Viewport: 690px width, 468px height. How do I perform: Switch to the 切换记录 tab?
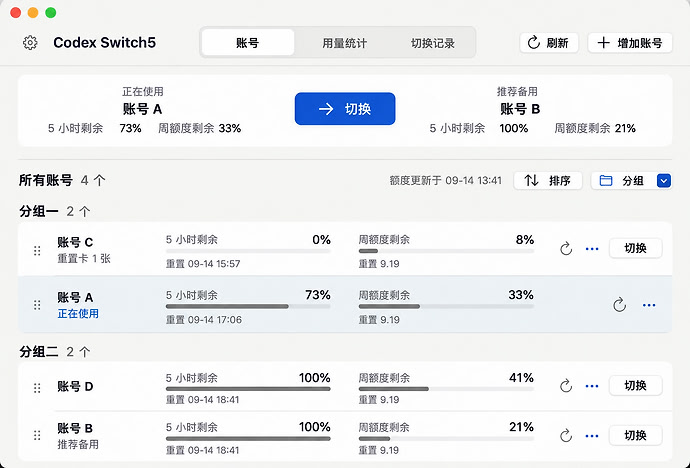pos(433,43)
